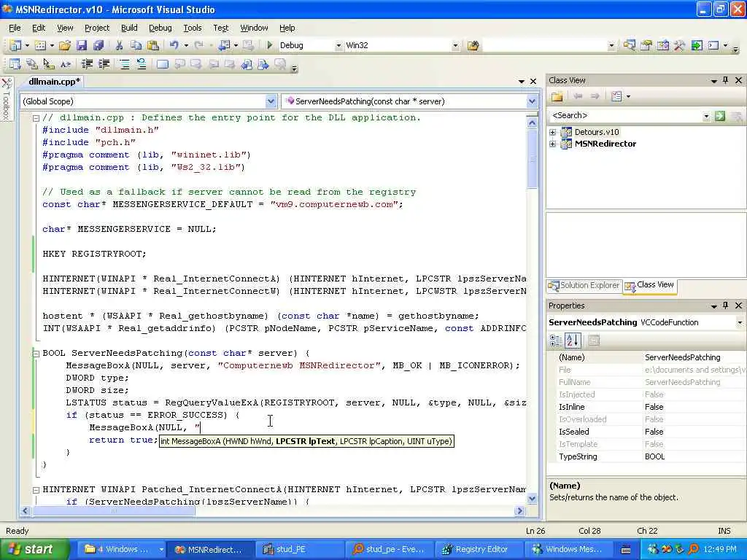Cut selection with the scissors icon
This screenshot has height=560, width=747.
pyautogui.click(x=119, y=45)
